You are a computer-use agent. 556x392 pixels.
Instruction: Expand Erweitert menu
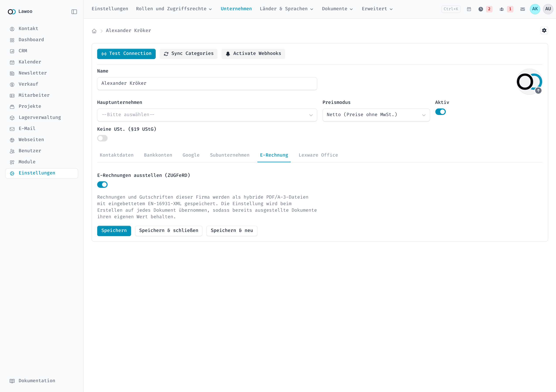[377, 9]
